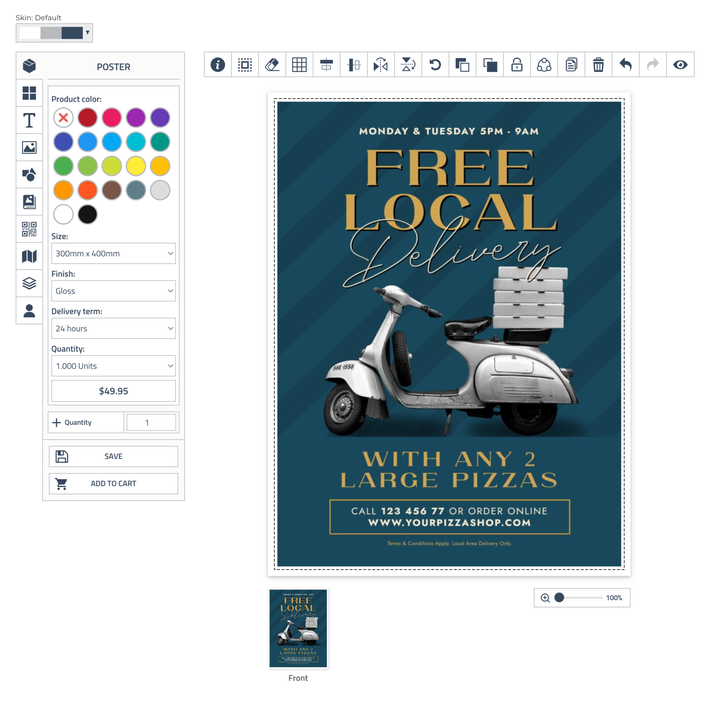Toggle the grid display icon
The width and height of the screenshot is (707, 728).
[x=299, y=65]
